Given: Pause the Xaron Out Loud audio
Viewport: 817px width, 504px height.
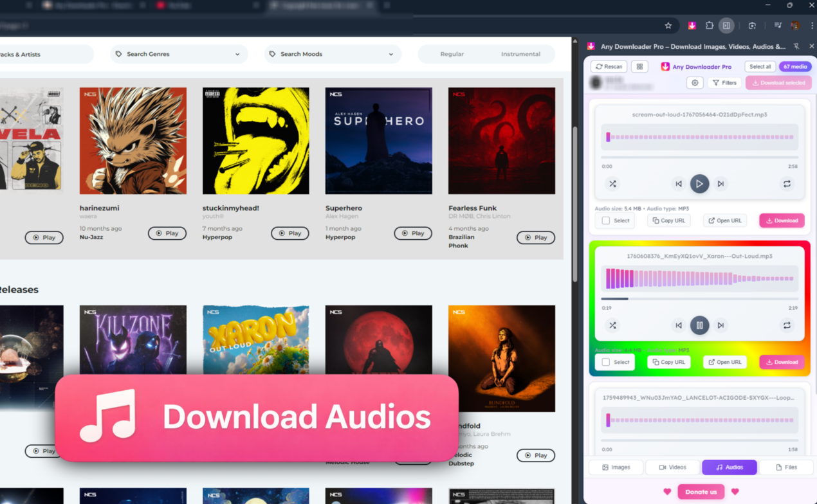Looking at the screenshot, I should 699,325.
